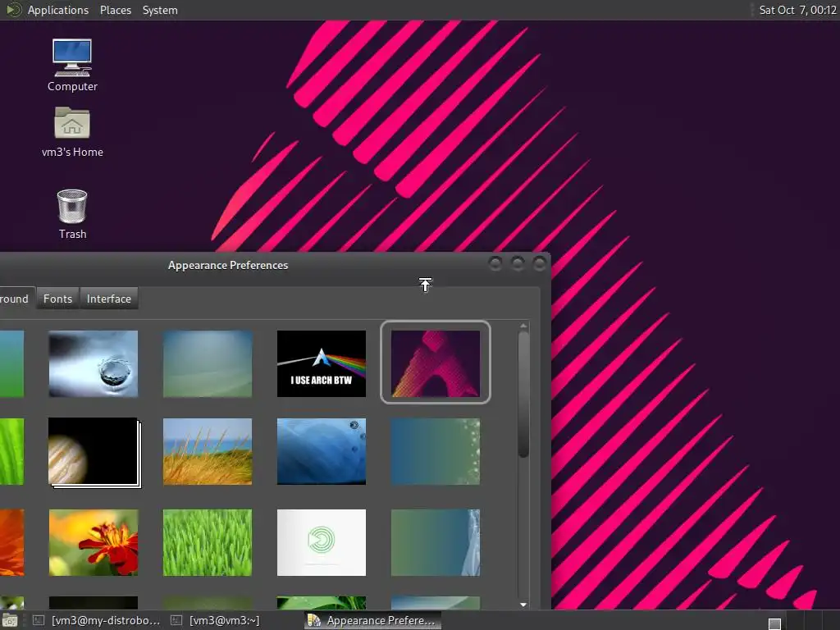
Task: Click the Appearance Preferences title bar text
Action: point(228,265)
